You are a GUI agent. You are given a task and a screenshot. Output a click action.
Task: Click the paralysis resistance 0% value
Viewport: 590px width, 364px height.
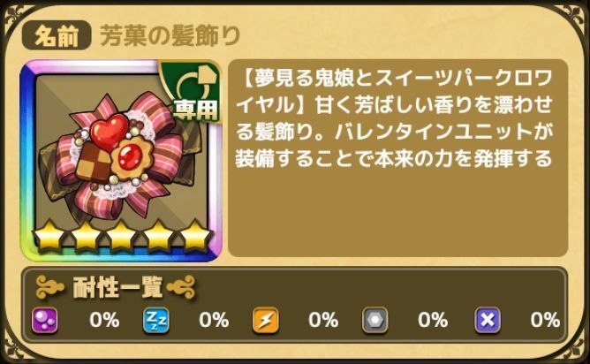click(323, 321)
